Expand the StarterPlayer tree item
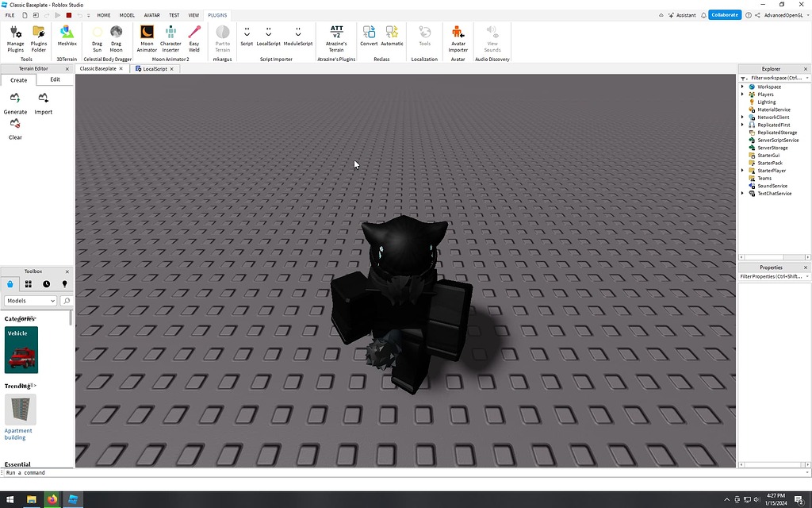812x508 pixels. coord(742,170)
